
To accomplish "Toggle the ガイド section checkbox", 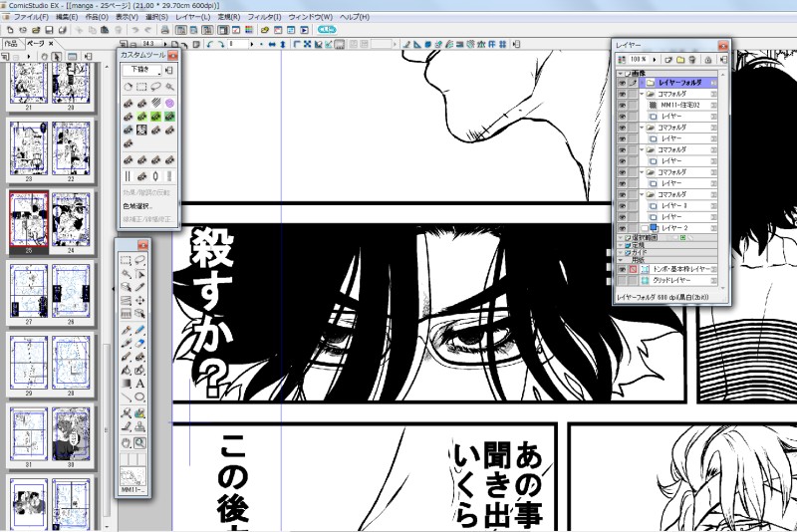I will click(628, 252).
